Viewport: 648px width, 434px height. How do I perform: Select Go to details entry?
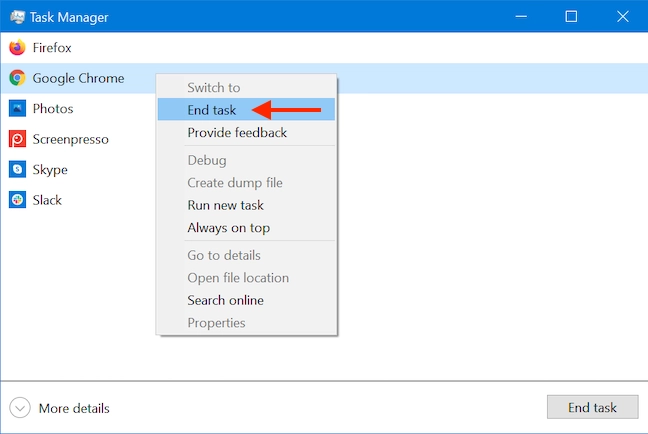246,255
